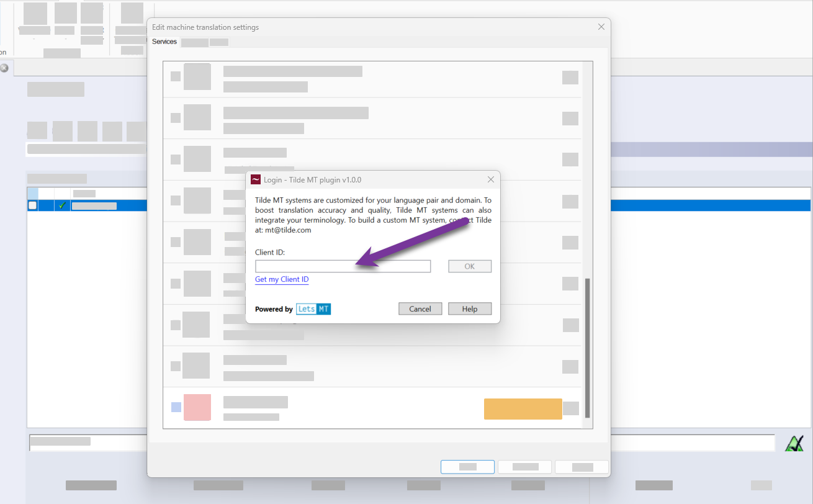Click the OK button beside Client ID

[x=470, y=266]
